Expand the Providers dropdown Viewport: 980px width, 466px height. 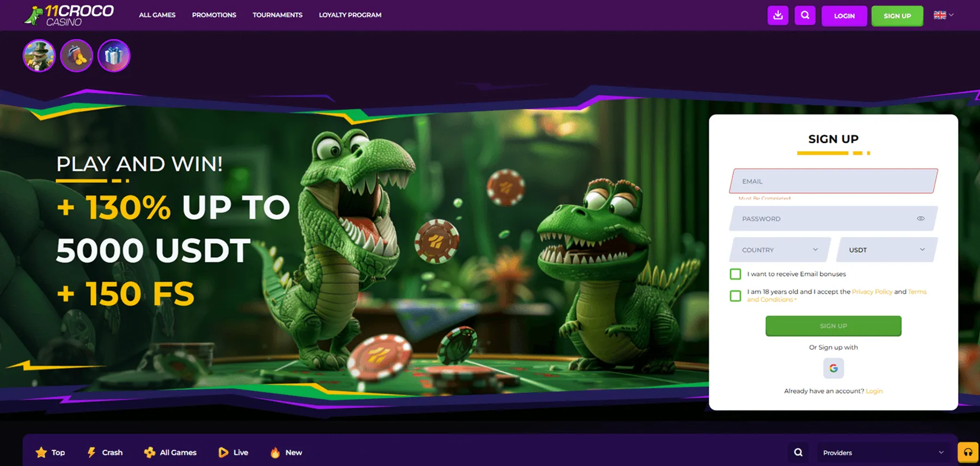point(883,452)
